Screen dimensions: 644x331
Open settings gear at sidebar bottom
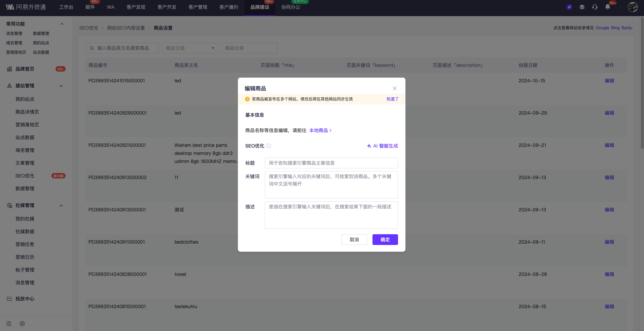coord(22,324)
